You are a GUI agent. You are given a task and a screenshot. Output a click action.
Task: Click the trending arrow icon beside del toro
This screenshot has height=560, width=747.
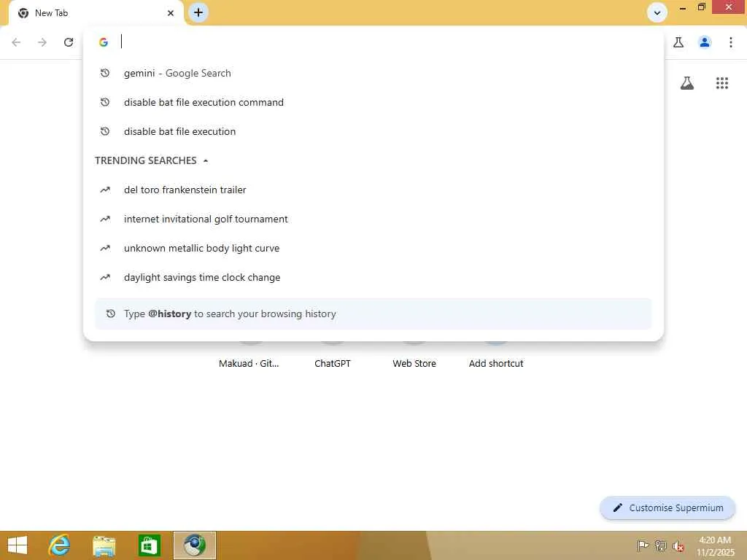coord(105,190)
